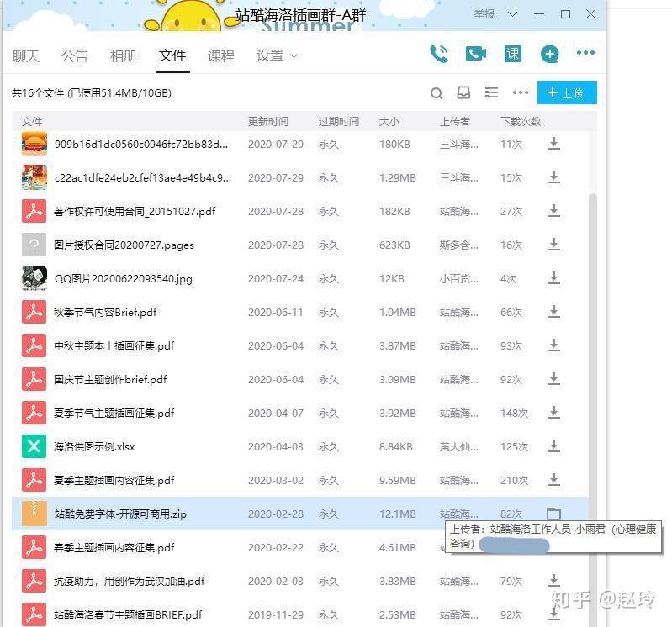This screenshot has height=627, width=672.
Task: Start a group video call
Action: coord(476,54)
